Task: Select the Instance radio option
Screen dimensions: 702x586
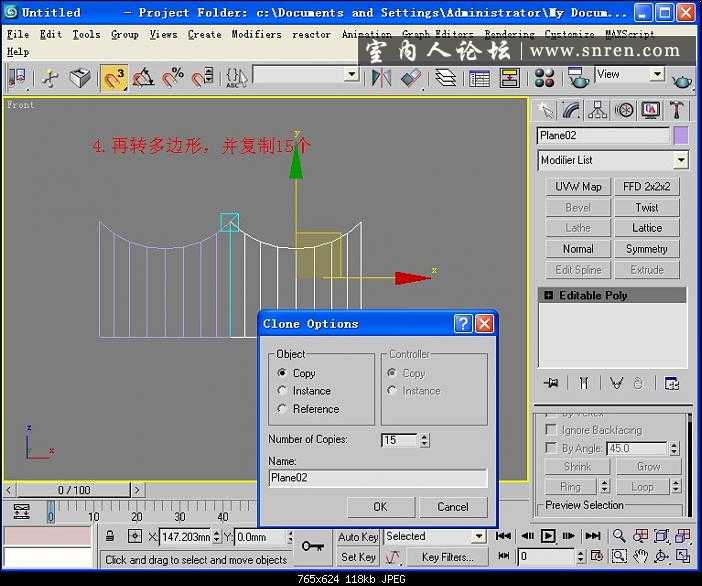Action: tap(283, 391)
